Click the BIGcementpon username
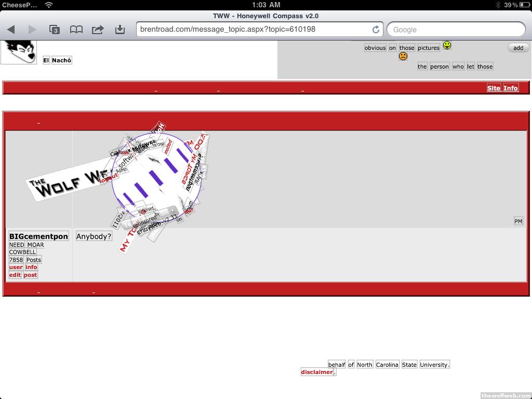Screen dimensions: 532x399 click(38, 236)
